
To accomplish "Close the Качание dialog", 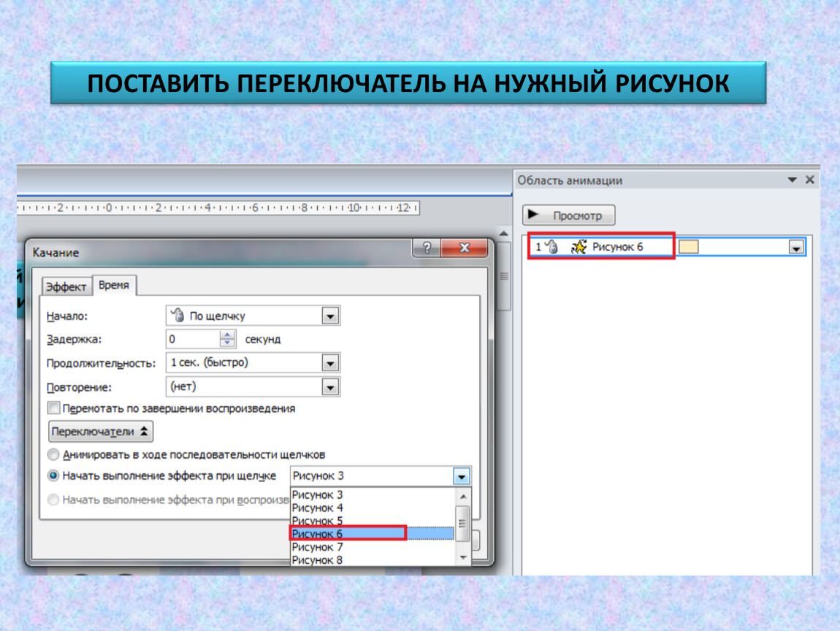I will pyautogui.click(x=463, y=248).
